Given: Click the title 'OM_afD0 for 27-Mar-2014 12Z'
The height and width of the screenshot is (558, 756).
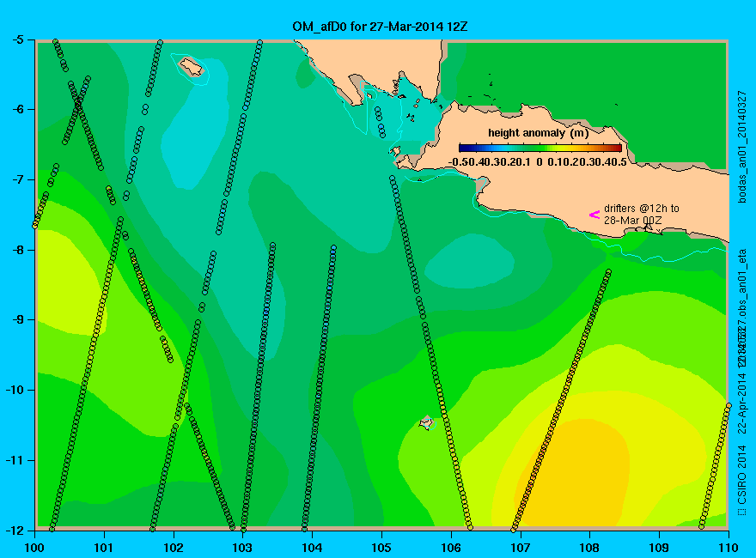Looking at the screenshot, I should tap(380, 26).
